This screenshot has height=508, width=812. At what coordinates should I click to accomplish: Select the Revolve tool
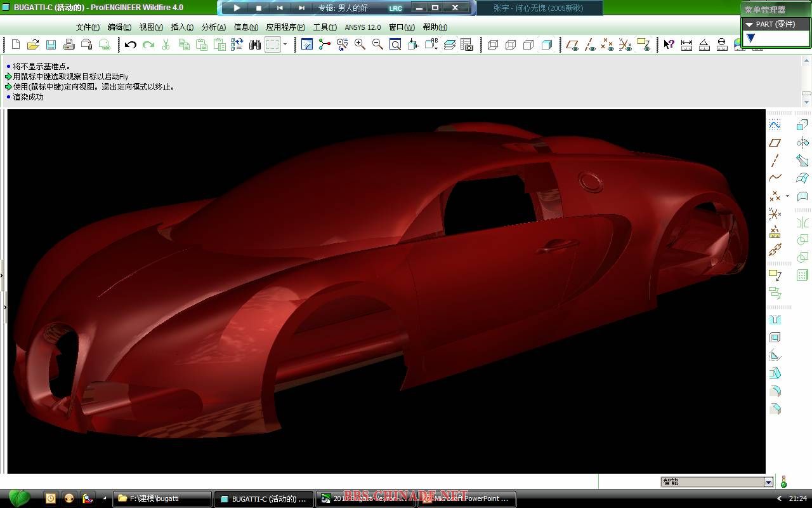click(802, 143)
